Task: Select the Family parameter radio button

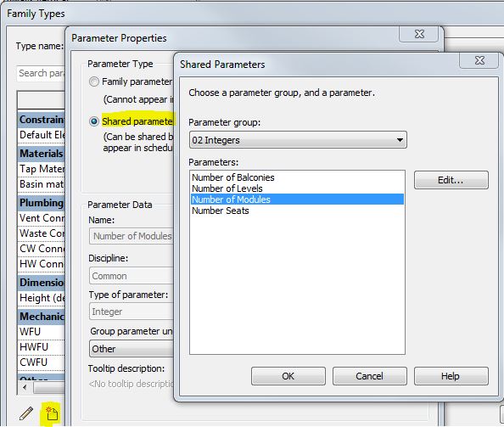Action: coord(94,81)
